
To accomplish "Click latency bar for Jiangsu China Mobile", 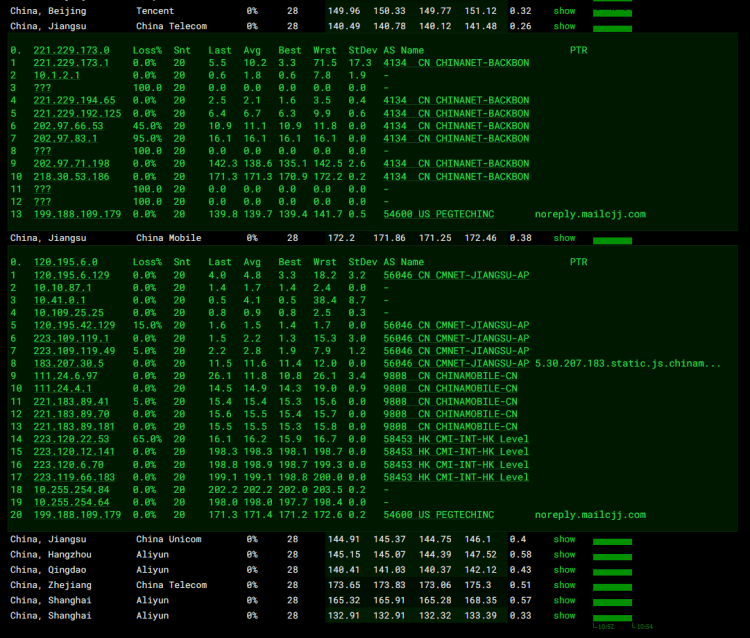I will point(612,240).
